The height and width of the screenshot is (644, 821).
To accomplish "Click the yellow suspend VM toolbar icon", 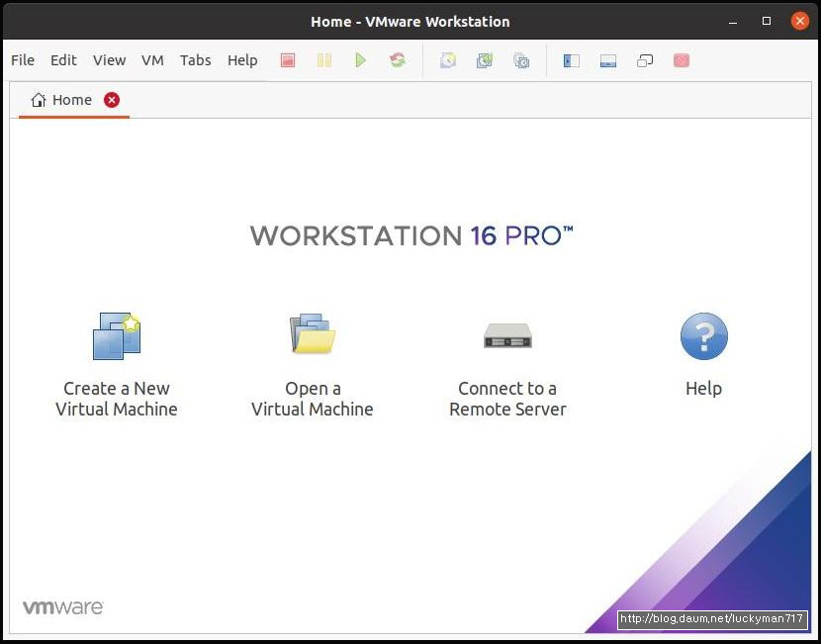I will 324,60.
